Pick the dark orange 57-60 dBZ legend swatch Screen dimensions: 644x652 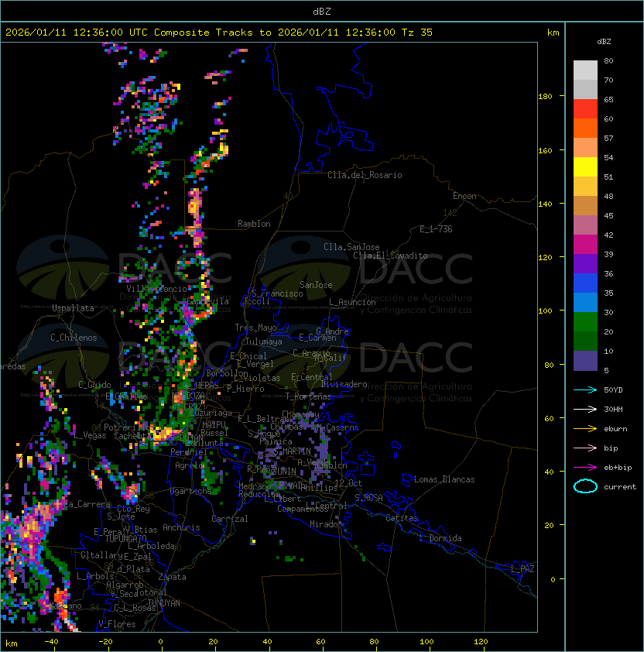[585, 128]
